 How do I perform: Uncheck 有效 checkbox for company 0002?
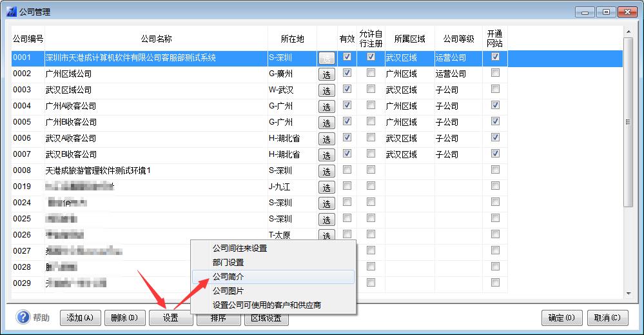pyautogui.click(x=347, y=73)
